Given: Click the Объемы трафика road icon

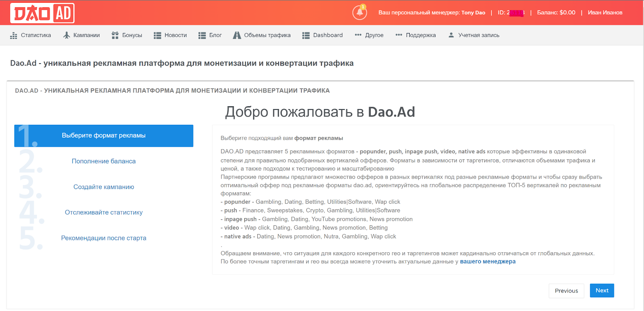Looking at the screenshot, I should (237, 35).
